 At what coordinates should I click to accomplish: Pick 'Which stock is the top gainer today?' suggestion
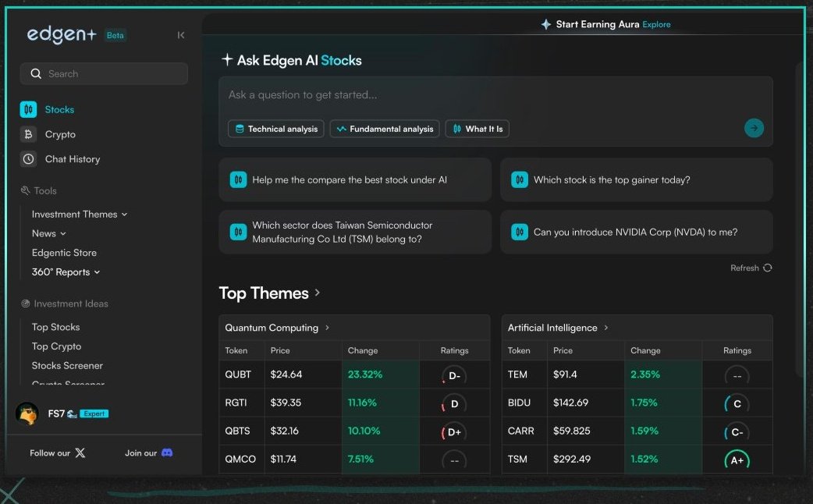coord(637,180)
